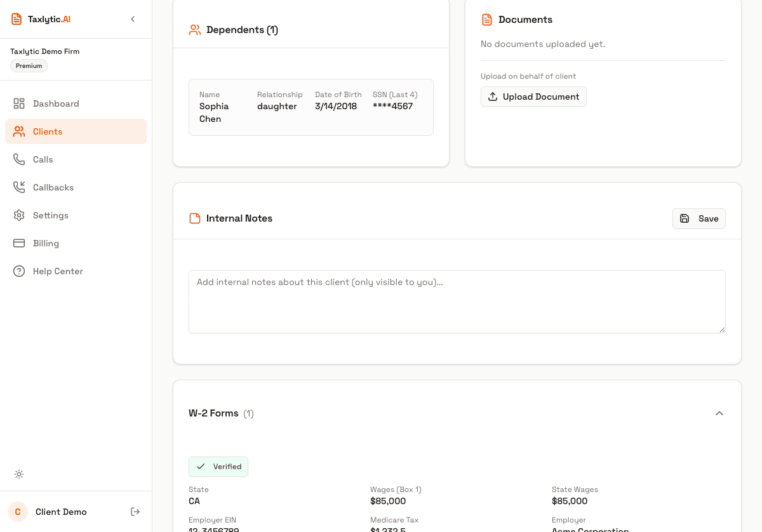
Task: Open the Dashboard from the sidebar
Action: pos(56,103)
